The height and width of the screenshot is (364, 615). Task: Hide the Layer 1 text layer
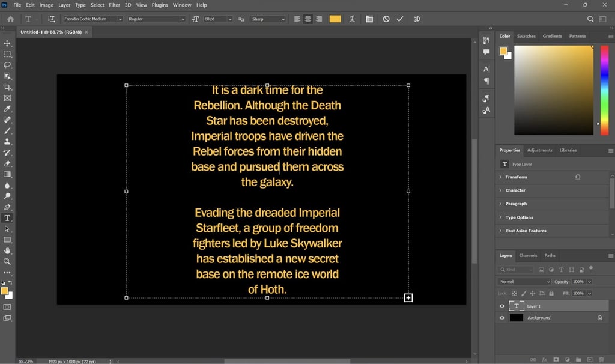click(502, 306)
